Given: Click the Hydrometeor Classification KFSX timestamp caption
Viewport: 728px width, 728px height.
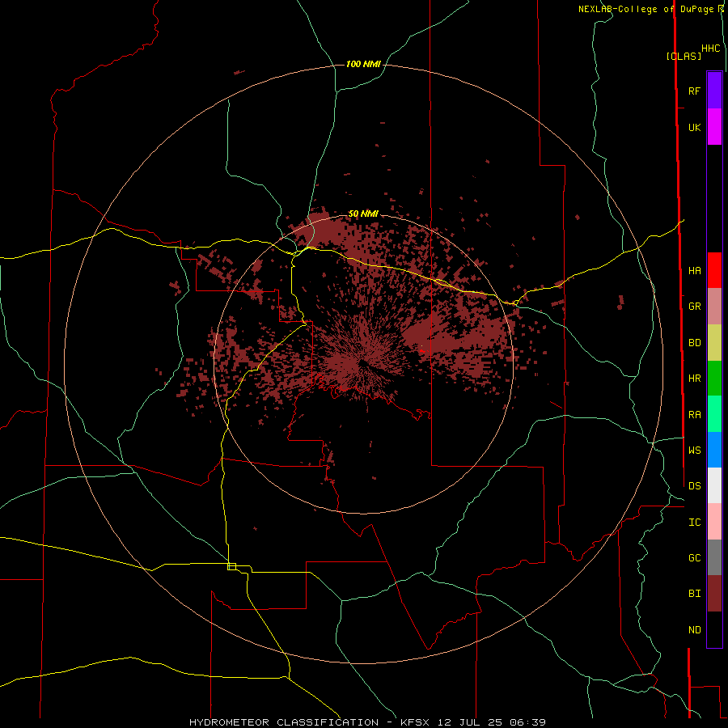Looking at the screenshot, I should pos(367,722).
